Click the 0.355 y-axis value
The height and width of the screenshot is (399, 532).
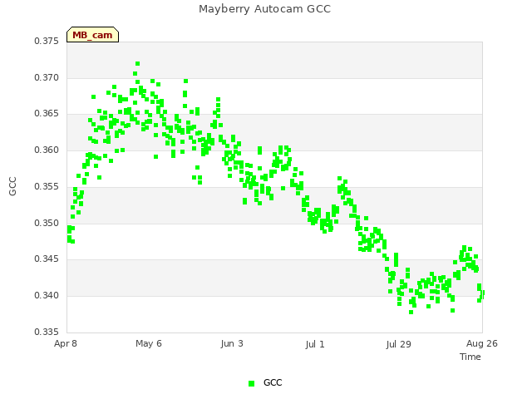[x=47, y=186]
